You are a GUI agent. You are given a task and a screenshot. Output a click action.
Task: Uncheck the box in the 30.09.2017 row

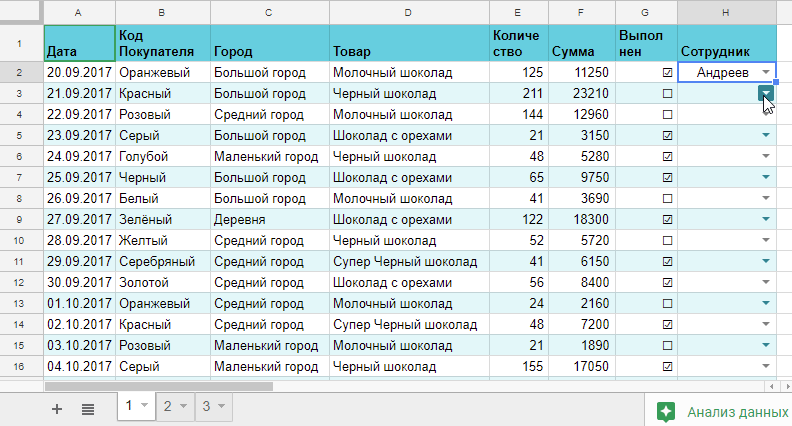(667, 282)
